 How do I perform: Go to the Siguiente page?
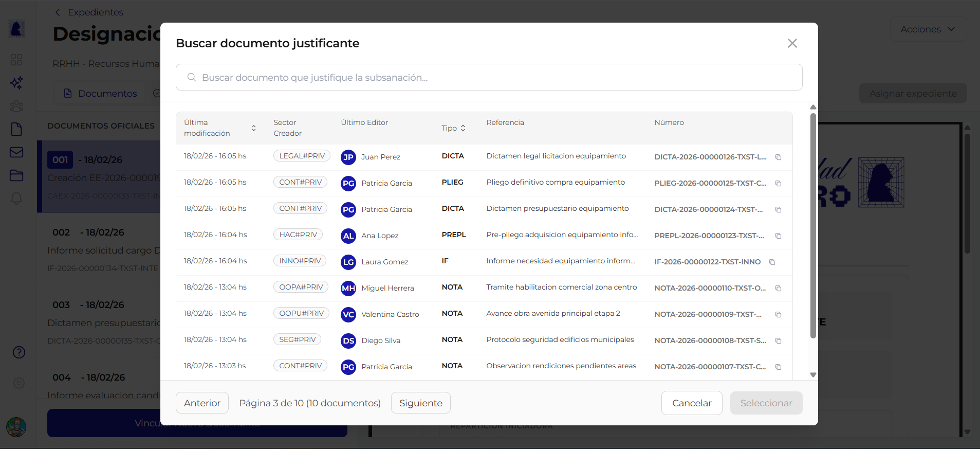pyautogui.click(x=420, y=403)
